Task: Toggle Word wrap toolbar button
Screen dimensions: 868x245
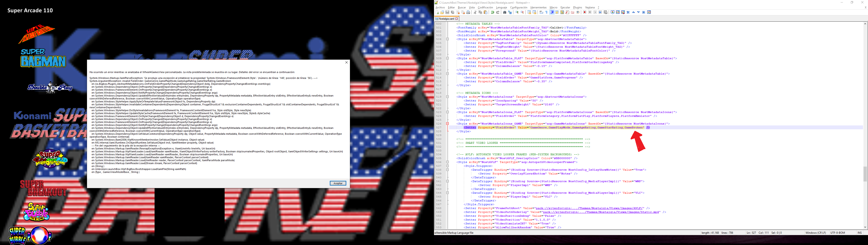Action: [541, 12]
